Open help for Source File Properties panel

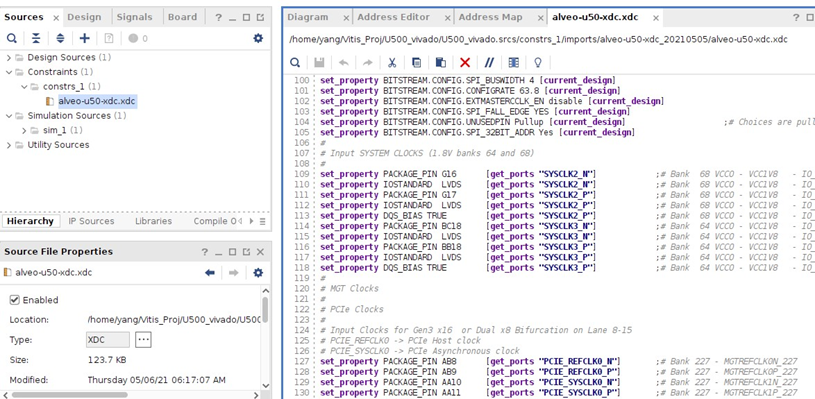205,252
